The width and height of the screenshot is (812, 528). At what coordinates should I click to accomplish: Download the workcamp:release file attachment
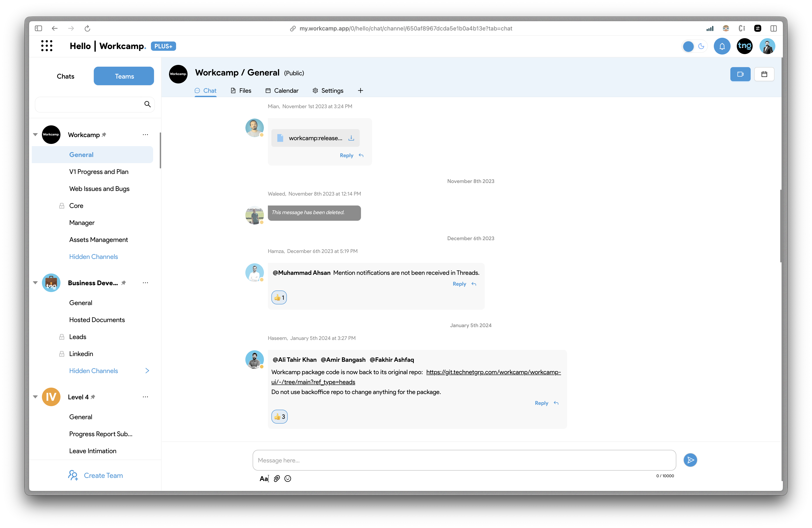(x=351, y=138)
